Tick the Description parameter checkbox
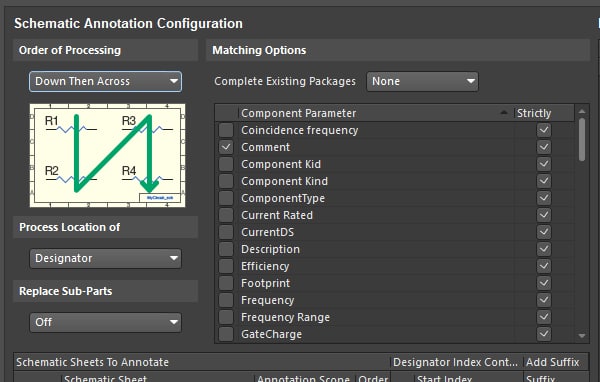The width and height of the screenshot is (600, 382). (x=226, y=249)
